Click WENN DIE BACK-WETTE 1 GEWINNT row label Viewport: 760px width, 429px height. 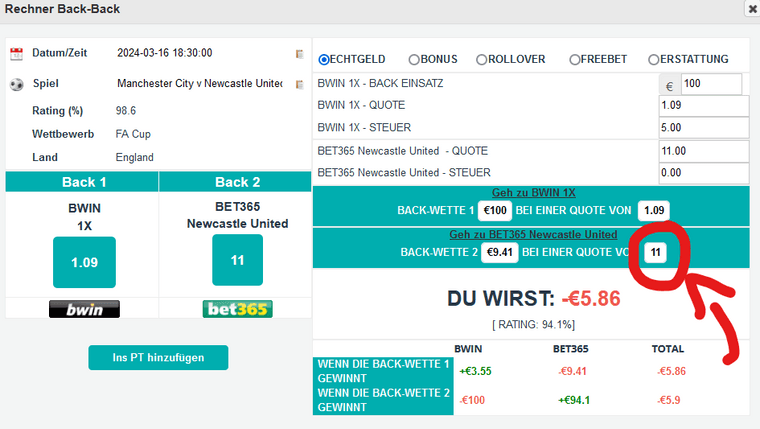pos(383,371)
